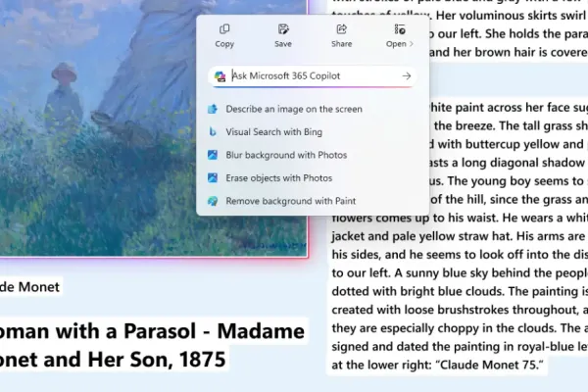Click the Share icon in the popup
The width and height of the screenshot is (588, 392).
click(x=342, y=29)
